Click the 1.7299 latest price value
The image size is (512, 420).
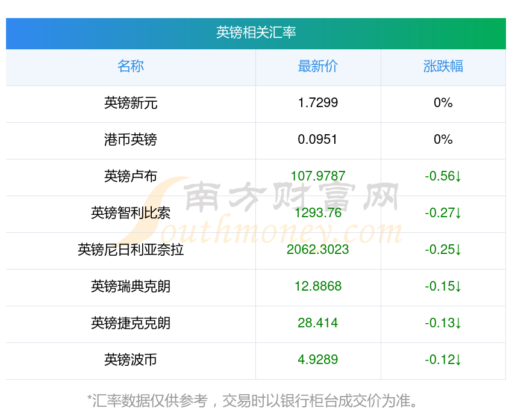317,103
